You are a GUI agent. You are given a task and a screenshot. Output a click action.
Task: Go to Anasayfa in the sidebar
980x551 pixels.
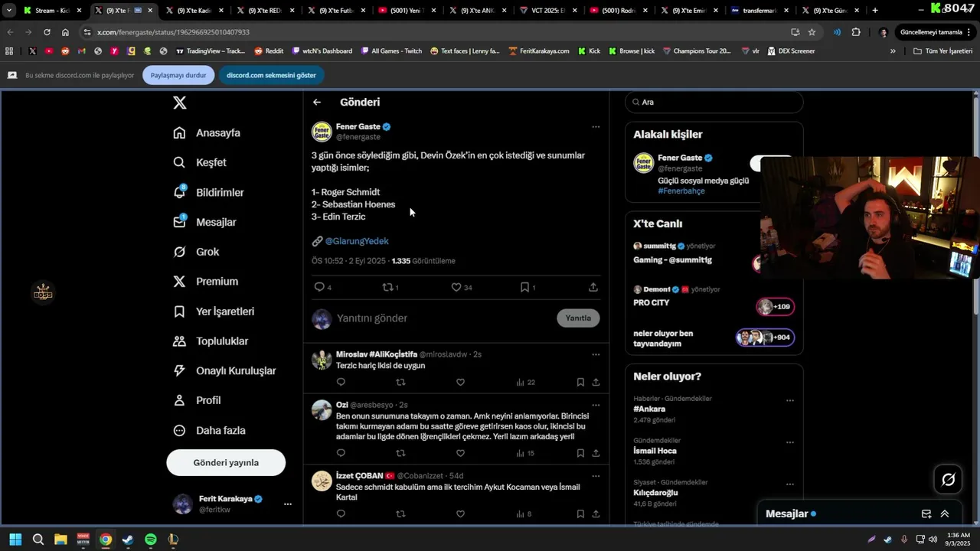207,132
